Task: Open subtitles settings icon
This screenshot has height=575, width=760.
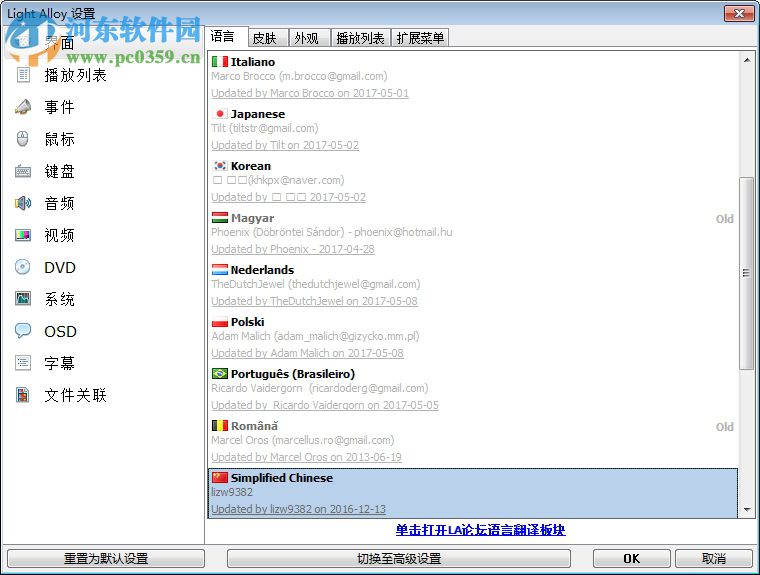Action: pyautogui.click(x=23, y=363)
